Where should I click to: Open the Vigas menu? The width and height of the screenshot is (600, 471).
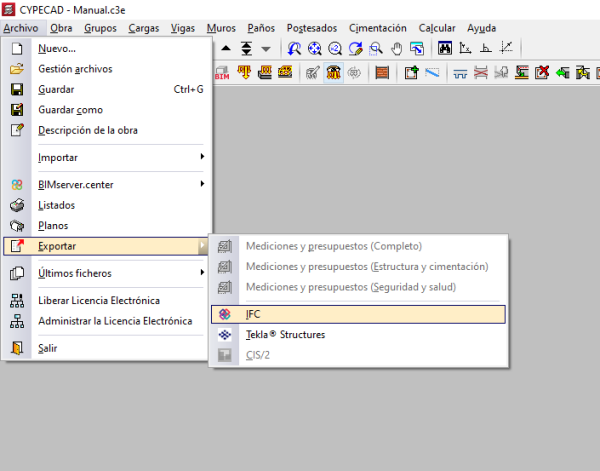[x=183, y=28]
